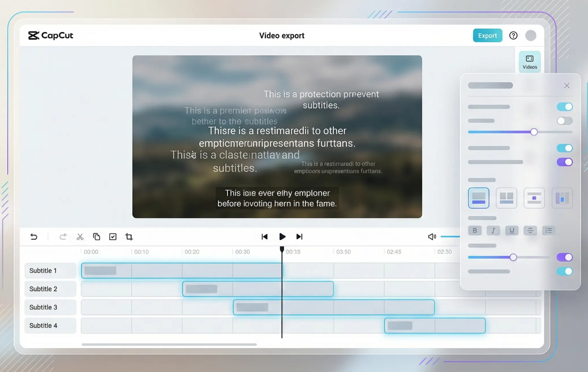Screen dimensions: 588x372
Task: Jump to the 00:00 timeline mark
Action: point(91,252)
